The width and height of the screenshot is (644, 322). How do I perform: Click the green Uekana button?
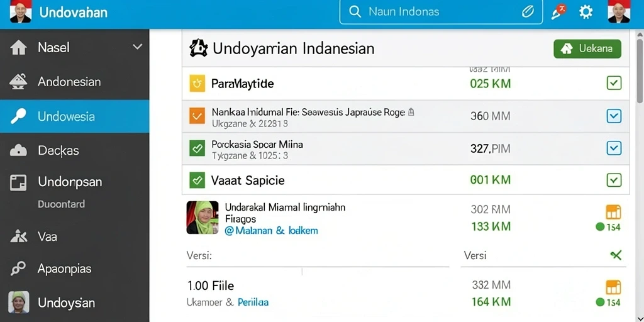coord(587,49)
